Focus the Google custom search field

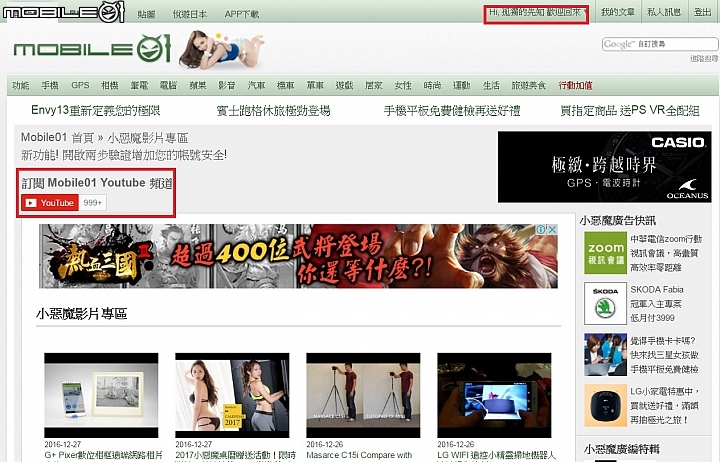[x=660, y=44]
